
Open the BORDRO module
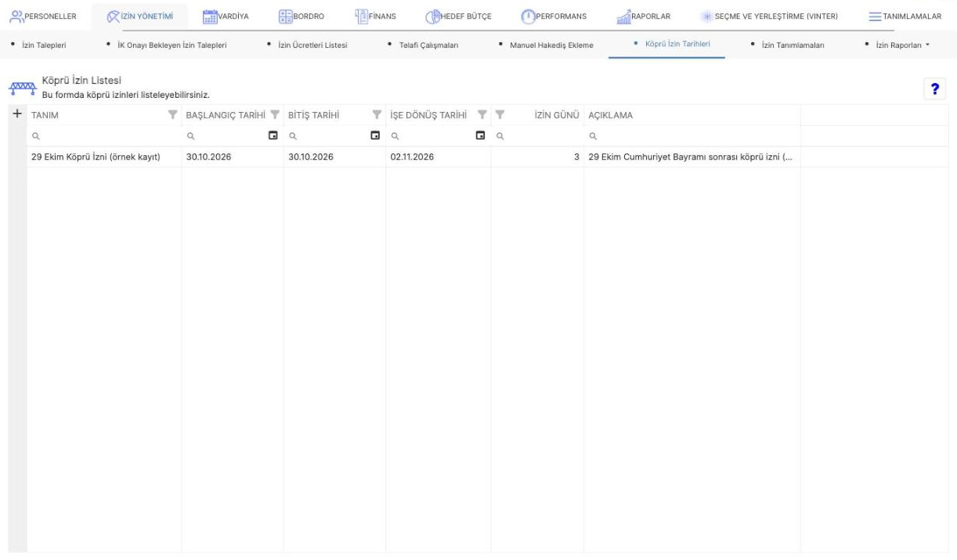[302, 16]
